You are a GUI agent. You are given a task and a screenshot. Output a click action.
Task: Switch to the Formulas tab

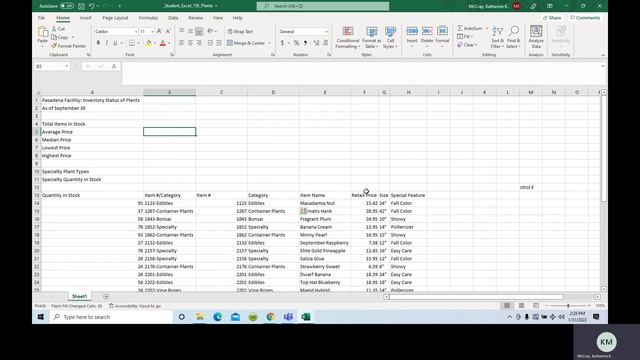click(x=148, y=18)
